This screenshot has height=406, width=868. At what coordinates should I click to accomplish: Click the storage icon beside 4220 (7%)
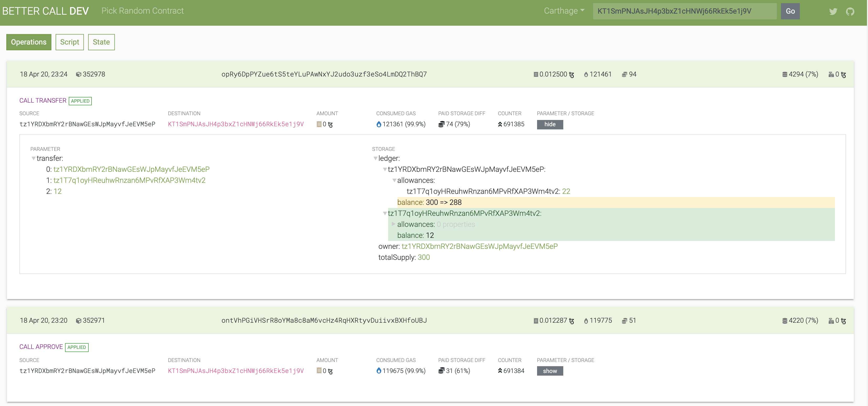785,321
